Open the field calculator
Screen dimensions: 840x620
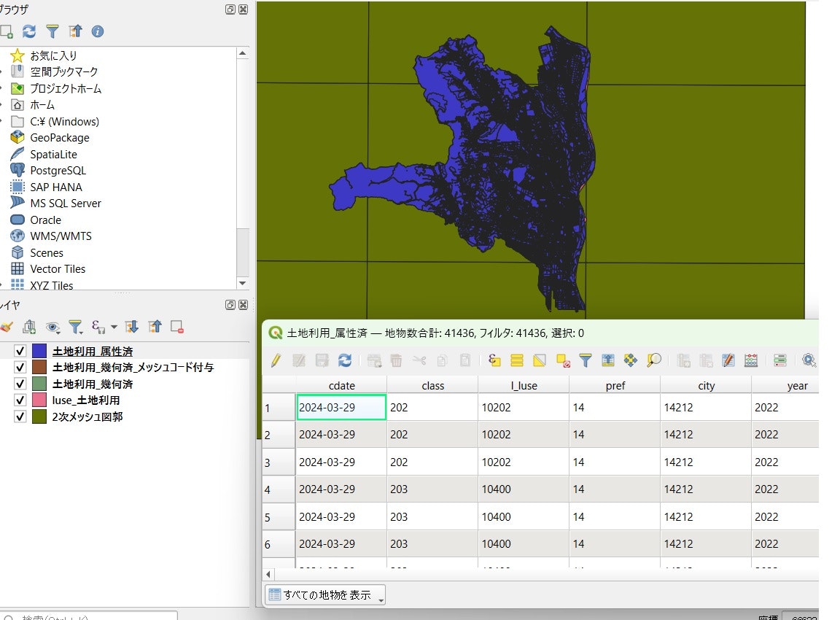[751, 360]
